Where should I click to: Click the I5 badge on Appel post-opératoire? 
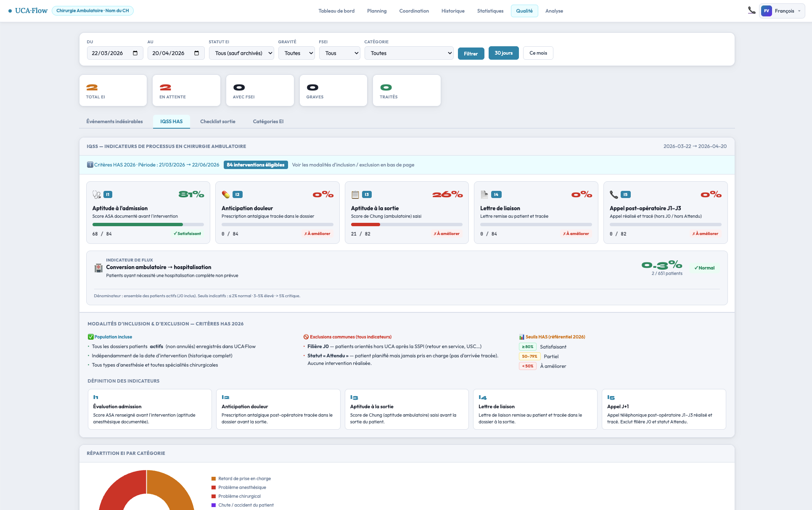pos(625,194)
